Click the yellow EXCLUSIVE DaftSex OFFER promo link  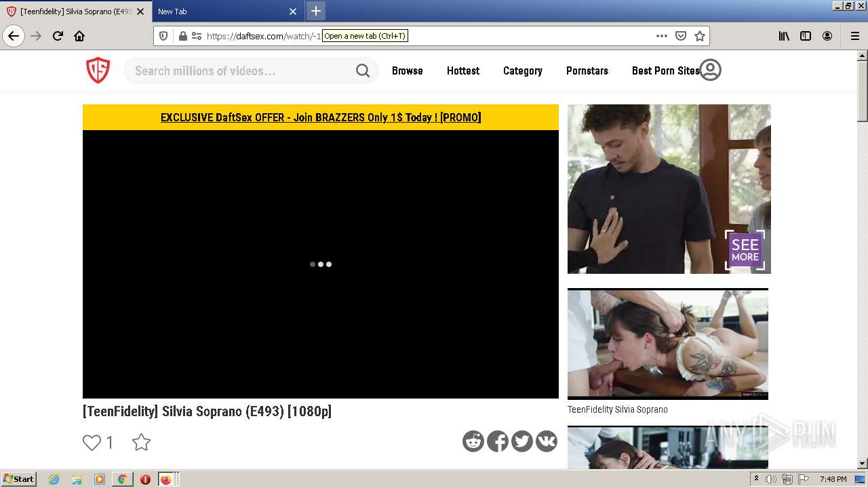[x=321, y=117]
